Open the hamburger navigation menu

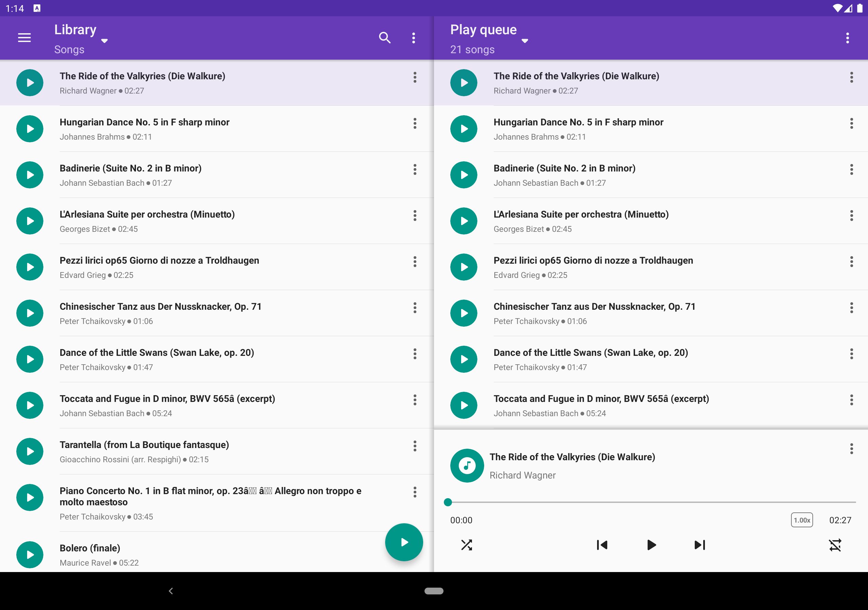click(x=24, y=38)
